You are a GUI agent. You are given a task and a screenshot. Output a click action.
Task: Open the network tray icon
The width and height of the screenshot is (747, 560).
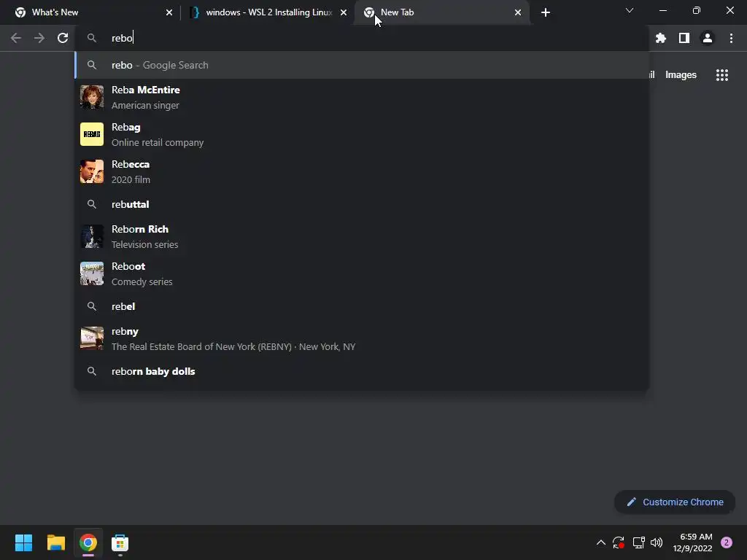[638, 542]
